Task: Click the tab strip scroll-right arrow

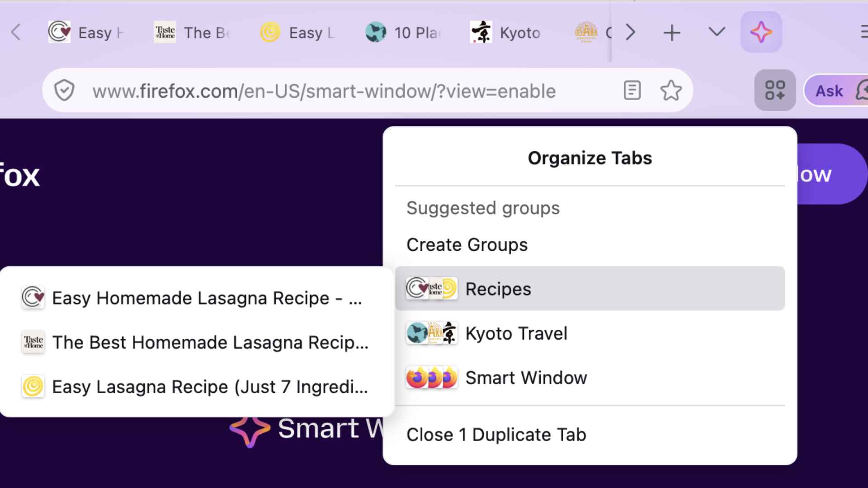Action: point(631,33)
